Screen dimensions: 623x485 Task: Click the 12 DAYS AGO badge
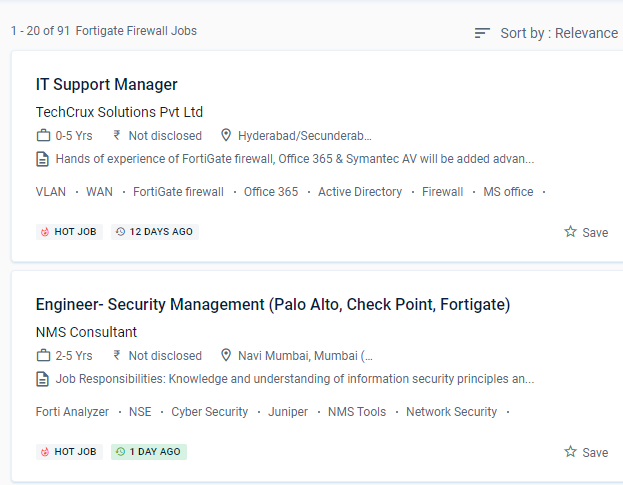click(x=155, y=232)
